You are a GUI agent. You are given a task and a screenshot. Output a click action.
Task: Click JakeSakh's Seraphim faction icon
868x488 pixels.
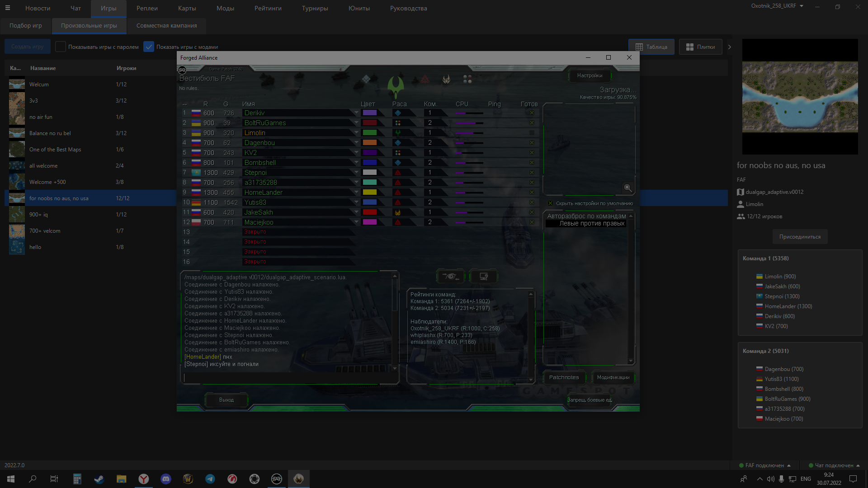(398, 212)
